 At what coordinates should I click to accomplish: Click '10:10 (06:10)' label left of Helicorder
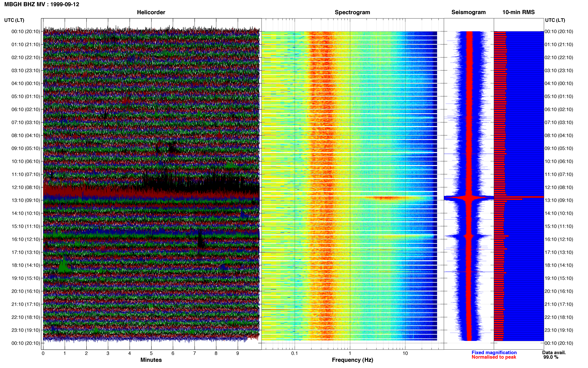pos(26,161)
